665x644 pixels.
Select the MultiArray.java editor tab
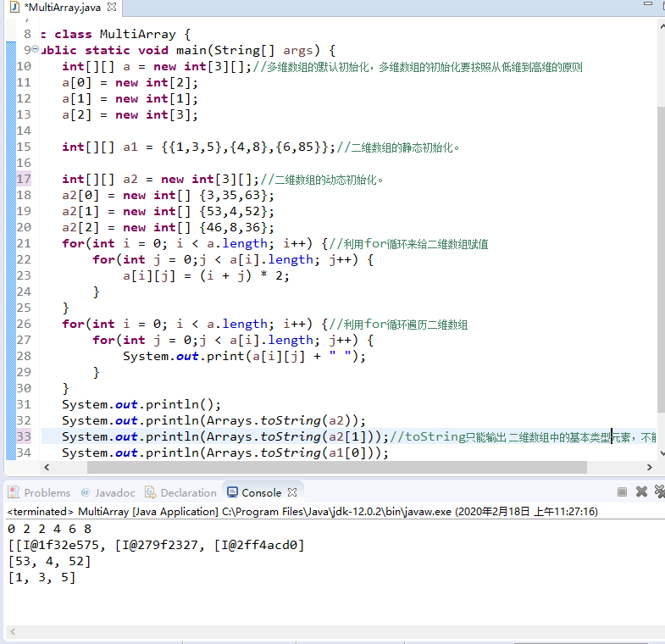(63, 8)
